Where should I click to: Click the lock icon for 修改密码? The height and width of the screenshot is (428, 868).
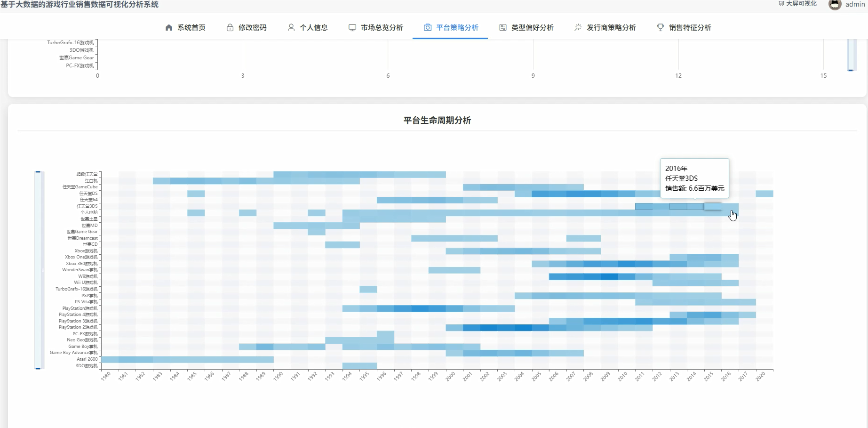click(x=230, y=27)
